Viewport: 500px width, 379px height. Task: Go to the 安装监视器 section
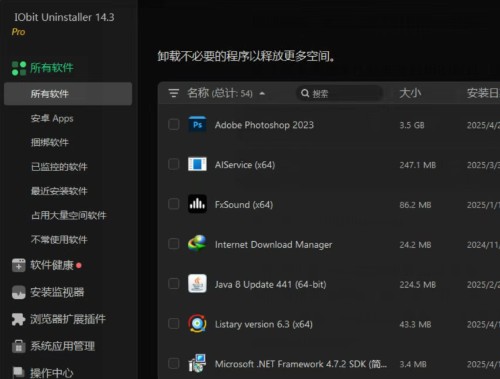(57, 292)
